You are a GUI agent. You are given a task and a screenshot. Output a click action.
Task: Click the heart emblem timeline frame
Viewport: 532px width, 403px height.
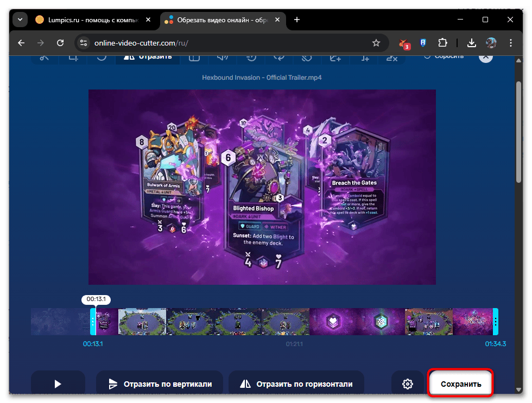(333, 321)
